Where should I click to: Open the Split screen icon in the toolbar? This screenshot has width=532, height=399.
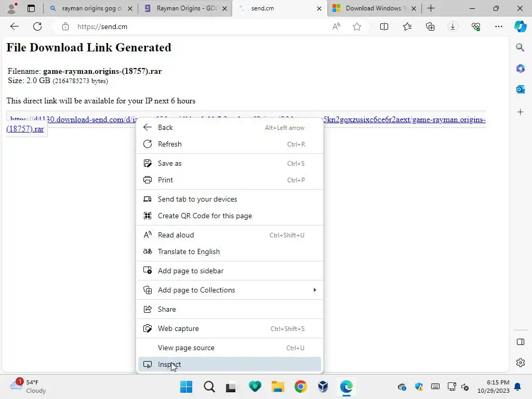[384, 26]
